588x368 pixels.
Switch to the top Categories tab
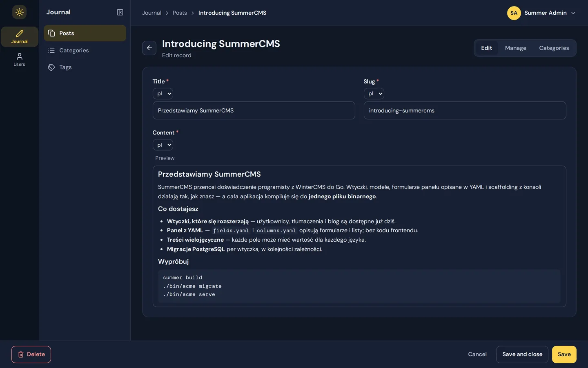[554, 48]
